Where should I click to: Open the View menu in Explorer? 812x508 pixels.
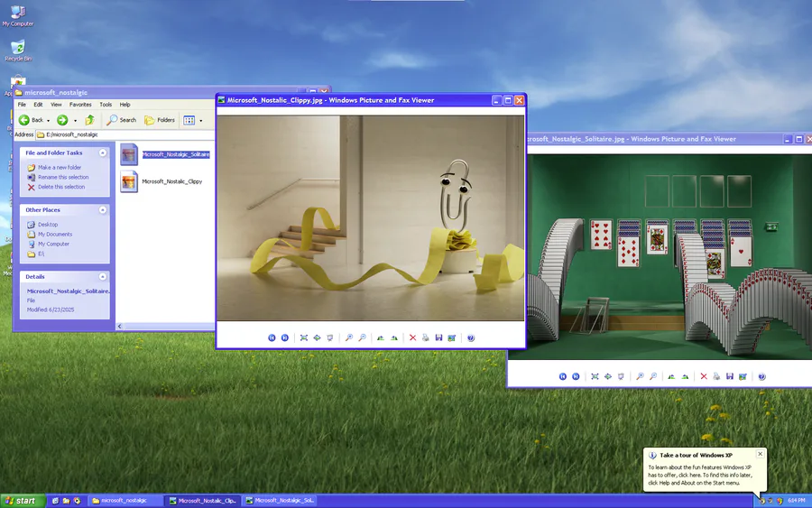click(x=56, y=105)
